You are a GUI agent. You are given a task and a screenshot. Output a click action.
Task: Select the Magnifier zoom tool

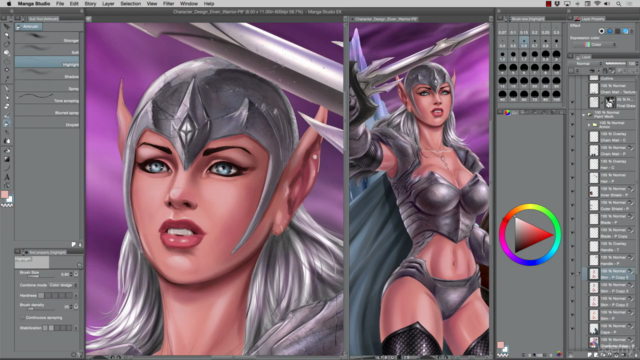(7, 35)
